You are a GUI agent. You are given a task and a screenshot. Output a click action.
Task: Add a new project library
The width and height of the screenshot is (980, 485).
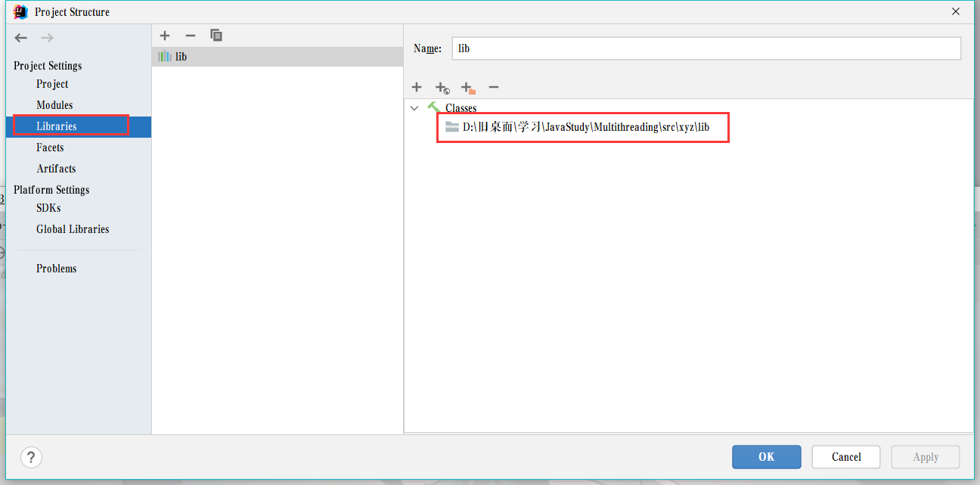165,36
